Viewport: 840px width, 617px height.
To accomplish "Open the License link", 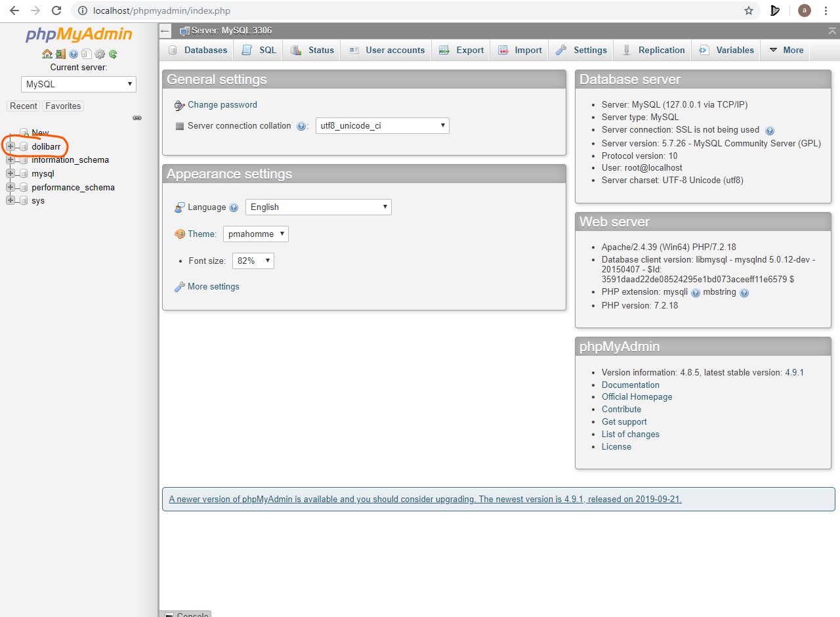I will coord(616,447).
